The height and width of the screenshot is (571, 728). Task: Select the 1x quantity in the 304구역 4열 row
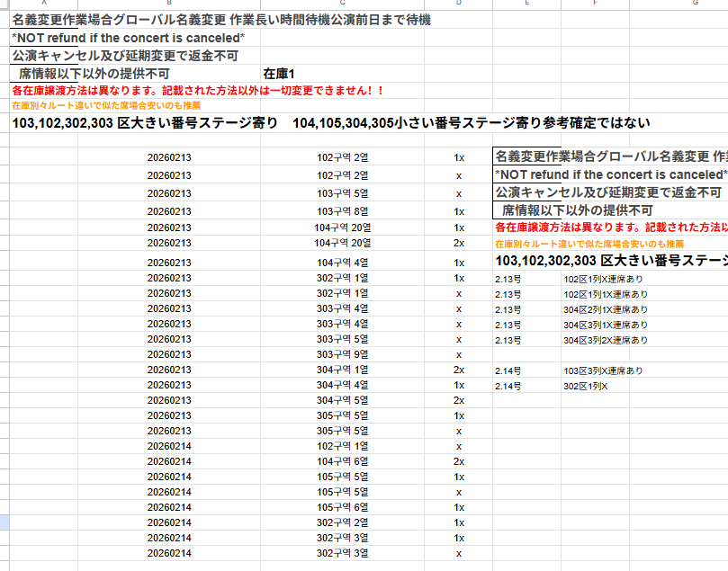[x=459, y=385]
